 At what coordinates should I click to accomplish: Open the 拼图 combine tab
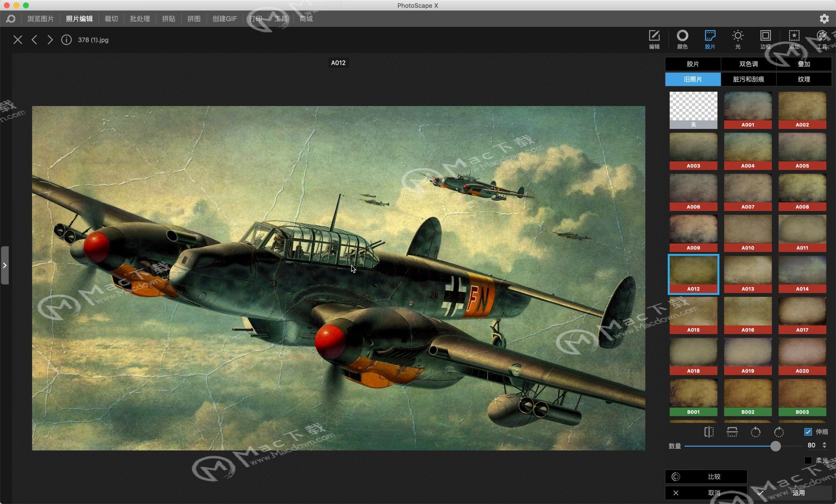point(194,19)
